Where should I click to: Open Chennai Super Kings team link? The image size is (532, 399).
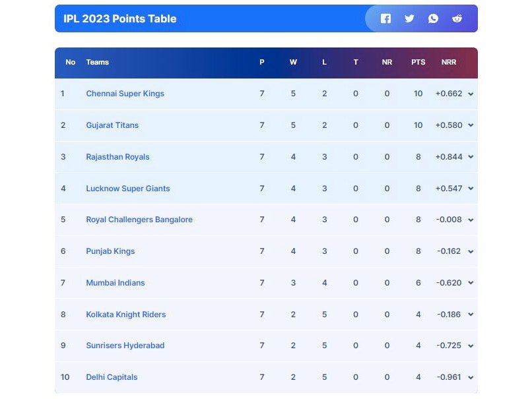tap(125, 94)
